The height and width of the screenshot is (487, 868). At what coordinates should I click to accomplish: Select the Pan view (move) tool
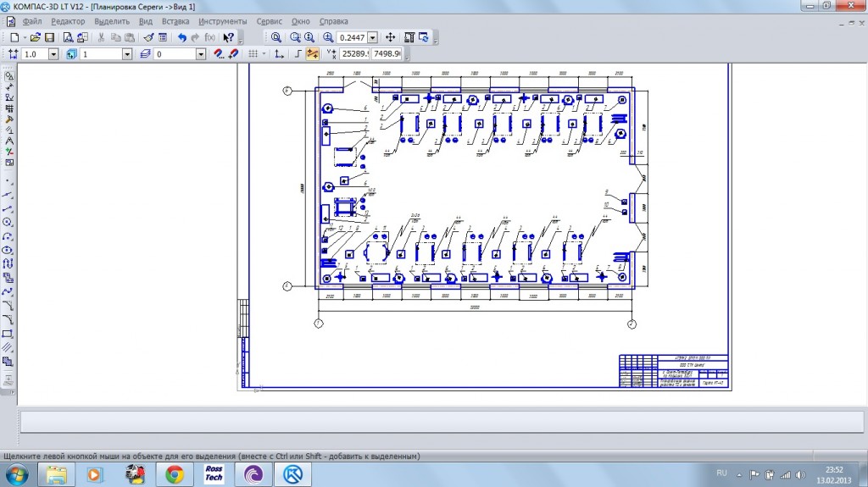390,37
